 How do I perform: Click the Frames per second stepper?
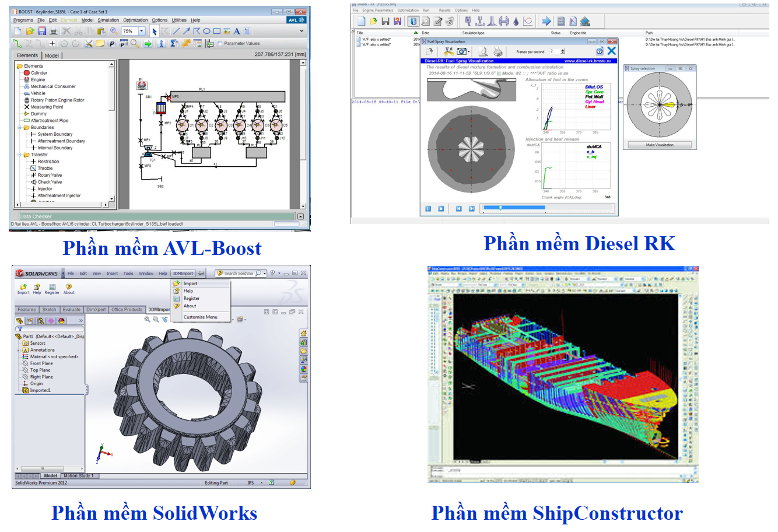562,51
